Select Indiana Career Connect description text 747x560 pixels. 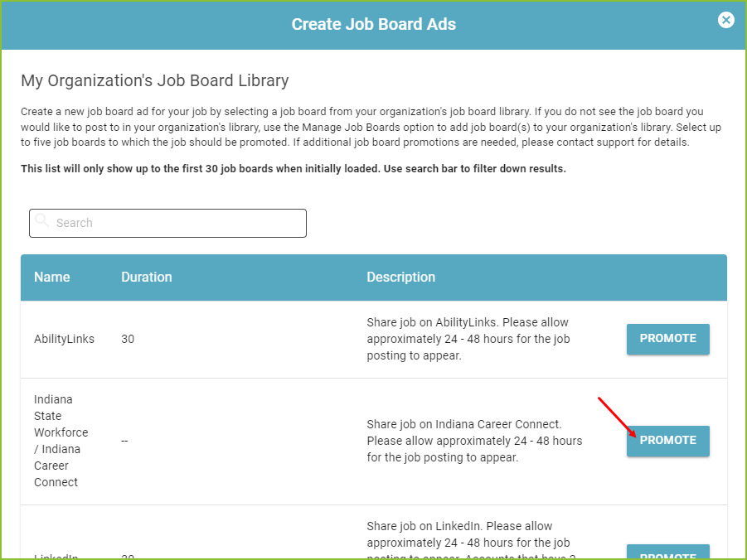pyautogui.click(x=474, y=441)
